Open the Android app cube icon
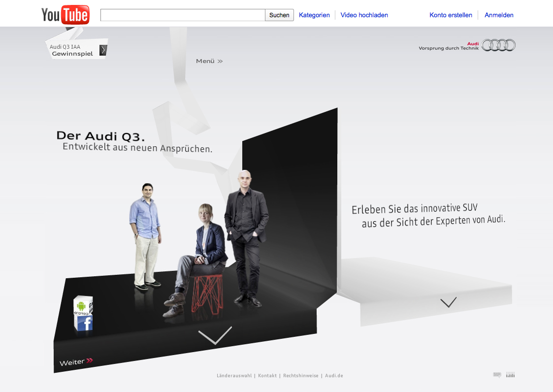This screenshot has height=392, width=553. (x=83, y=305)
